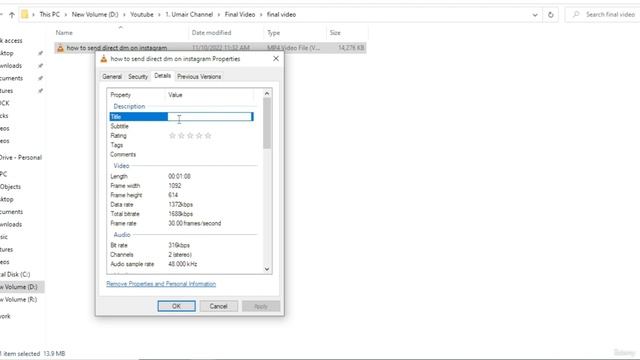This screenshot has height=360, width=640.
Task: Refresh the final video folder
Action: pyautogui.click(x=551, y=15)
